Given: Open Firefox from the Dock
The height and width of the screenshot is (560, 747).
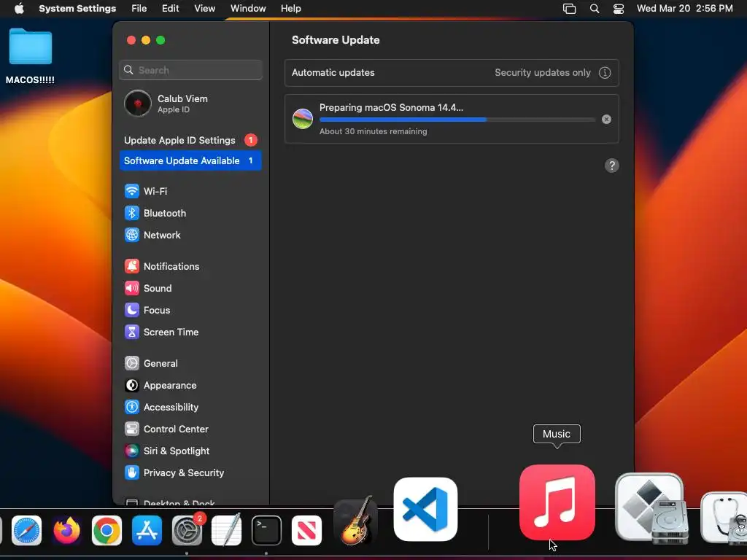Looking at the screenshot, I should tap(66, 531).
